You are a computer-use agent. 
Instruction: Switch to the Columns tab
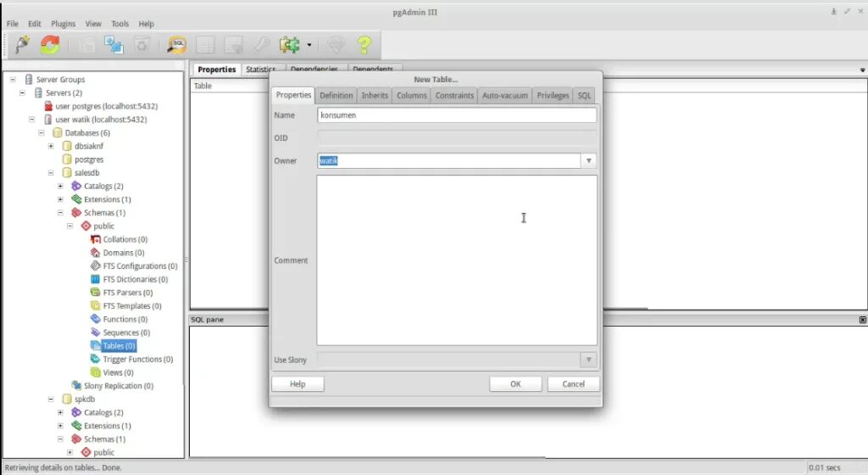(412, 95)
